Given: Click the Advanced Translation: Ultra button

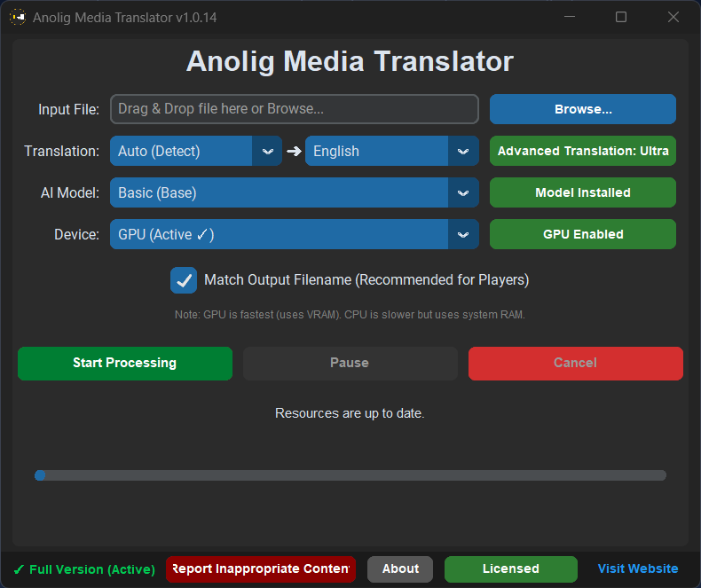Looking at the screenshot, I should pos(582,151).
